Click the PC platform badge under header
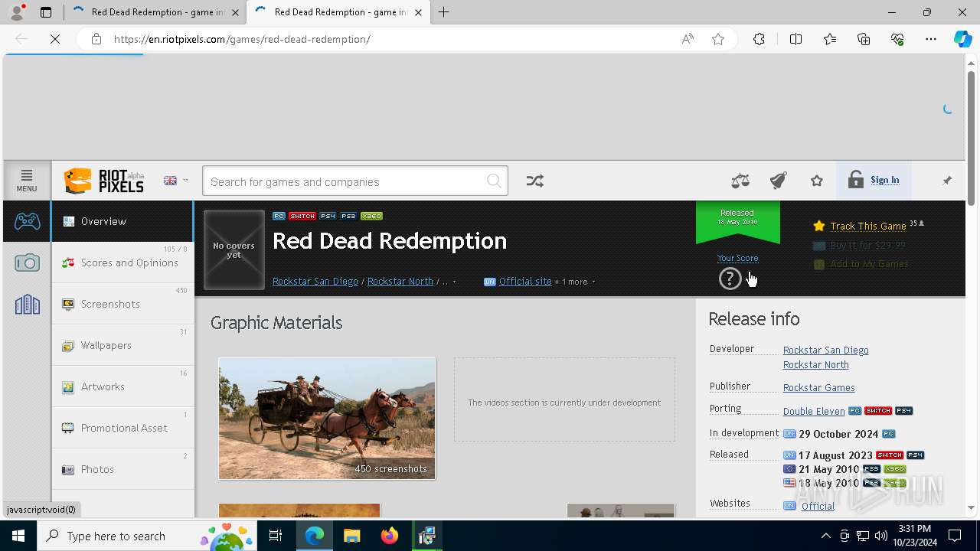The image size is (980, 551). point(279,216)
